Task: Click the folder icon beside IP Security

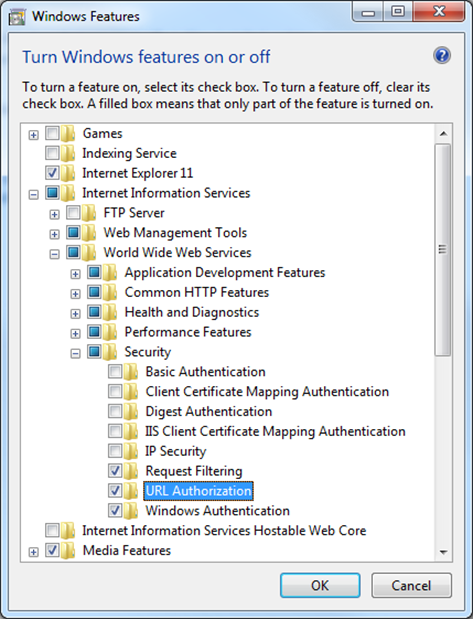Action: click(131, 451)
